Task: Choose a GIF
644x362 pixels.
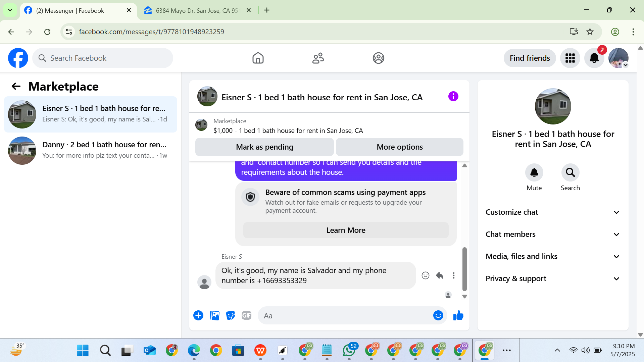Action: 246,315
